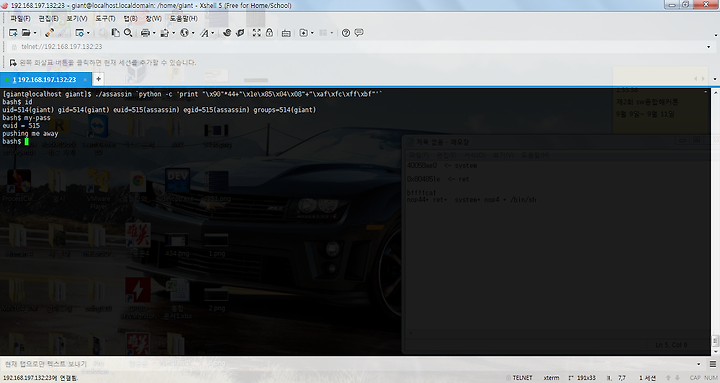Expand the address bar history dropdown
This screenshot has height=383, width=720.
click(709, 47)
